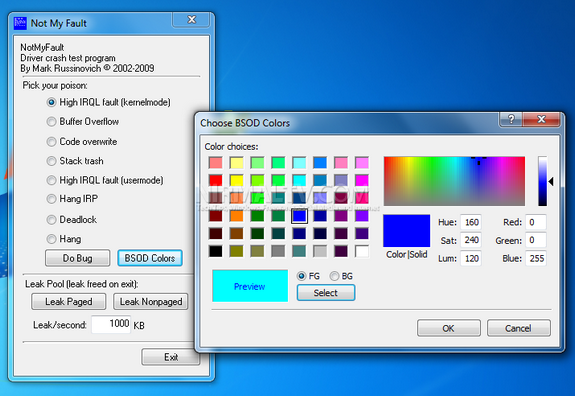The image size is (575, 396).
Task: Click the Hue value field
Action: point(471,222)
